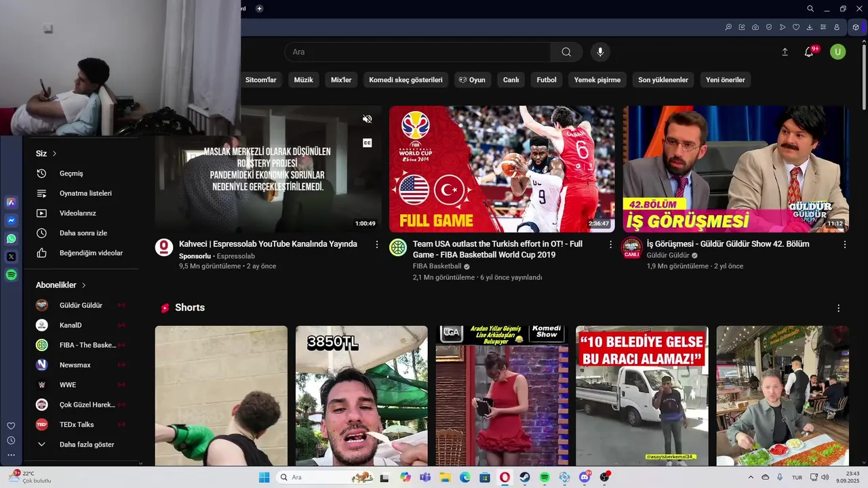Select the Yeni öneriler filter chip

point(725,80)
